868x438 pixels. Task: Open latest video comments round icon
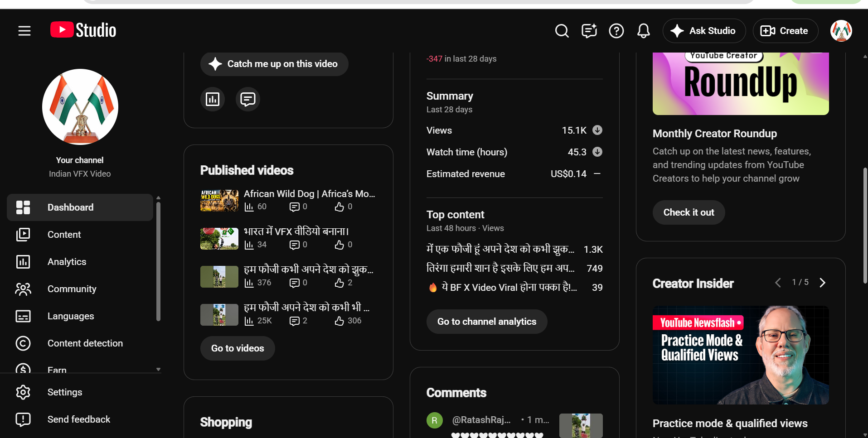[x=248, y=99]
